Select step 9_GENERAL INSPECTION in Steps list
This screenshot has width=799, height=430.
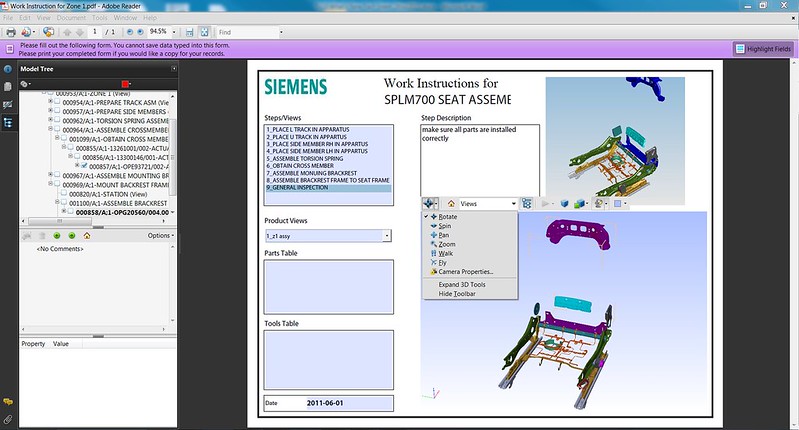328,187
